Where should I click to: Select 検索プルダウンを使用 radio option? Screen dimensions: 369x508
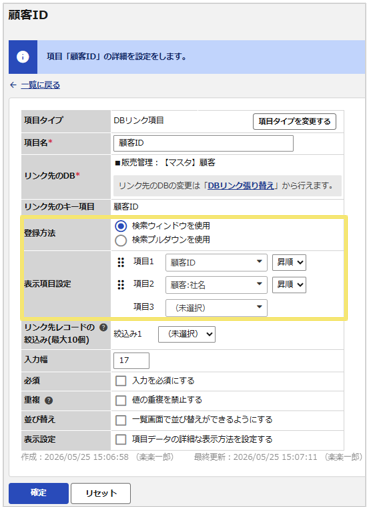121,240
